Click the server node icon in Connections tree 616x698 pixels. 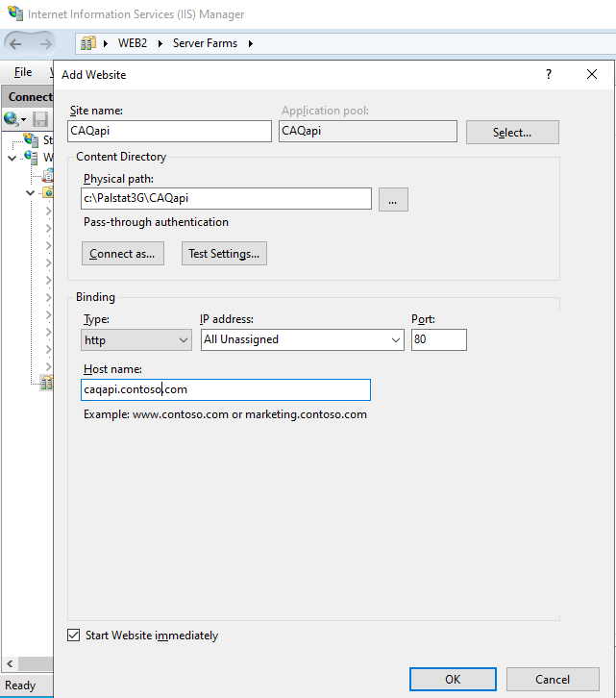31,158
